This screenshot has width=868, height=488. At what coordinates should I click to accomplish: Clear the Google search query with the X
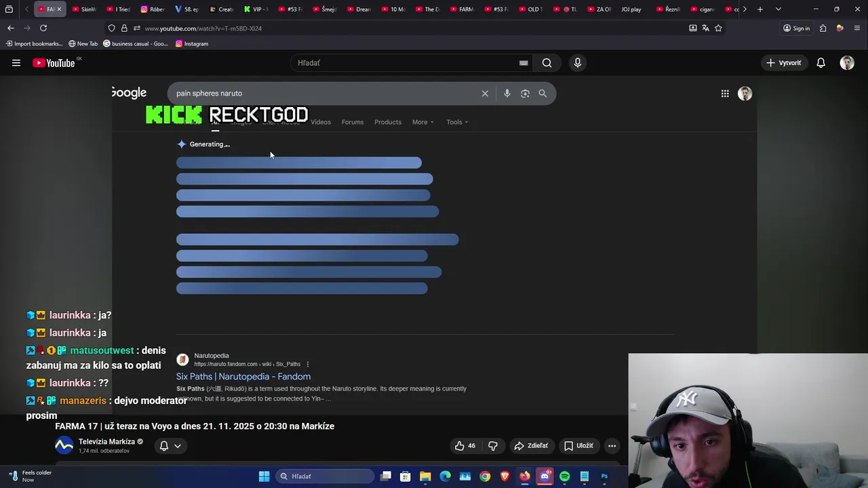pyautogui.click(x=485, y=94)
